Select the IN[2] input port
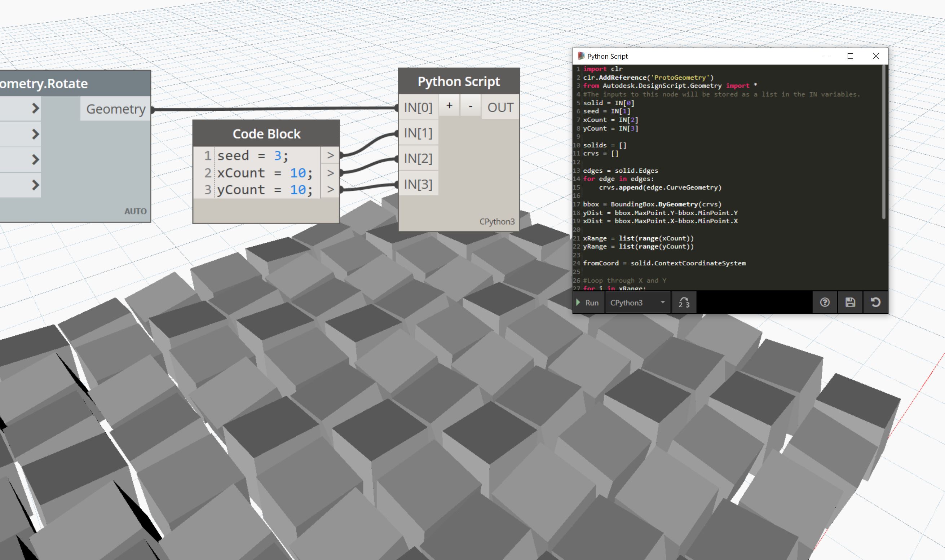 click(418, 159)
